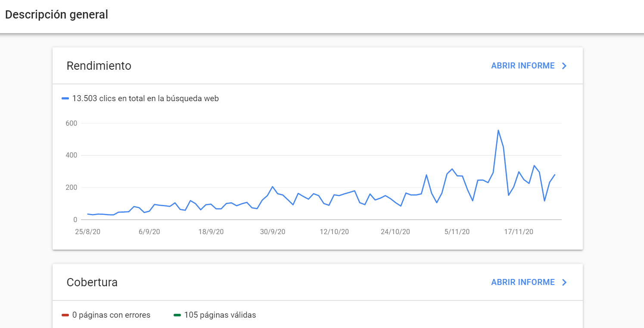Click the 600 value label on the y-axis
This screenshot has width=644, height=328.
click(x=72, y=124)
